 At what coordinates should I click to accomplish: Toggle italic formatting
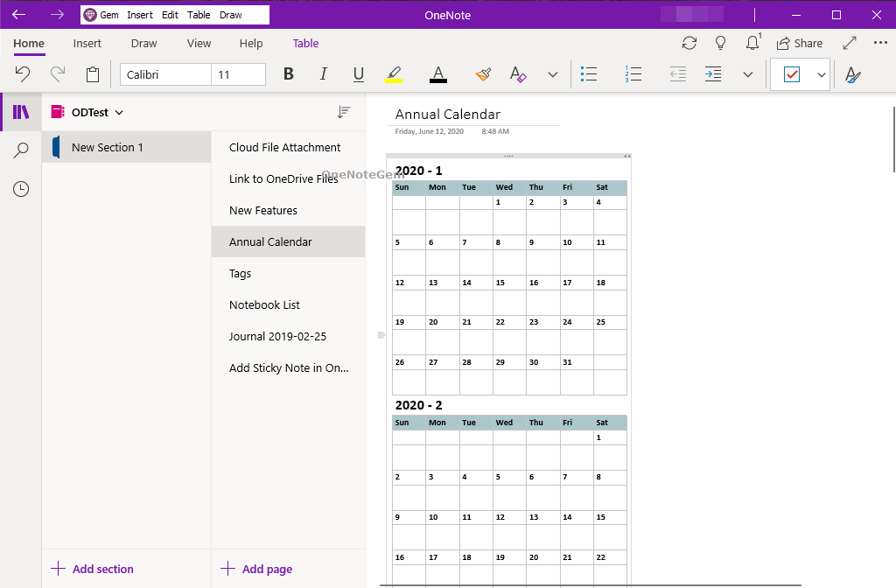(324, 74)
